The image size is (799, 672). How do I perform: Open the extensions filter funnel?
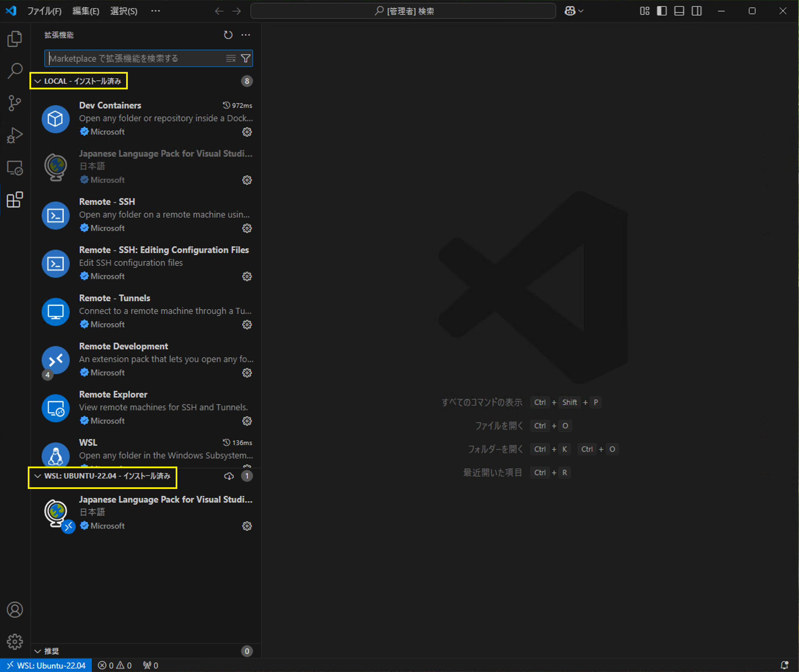click(246, 58)
